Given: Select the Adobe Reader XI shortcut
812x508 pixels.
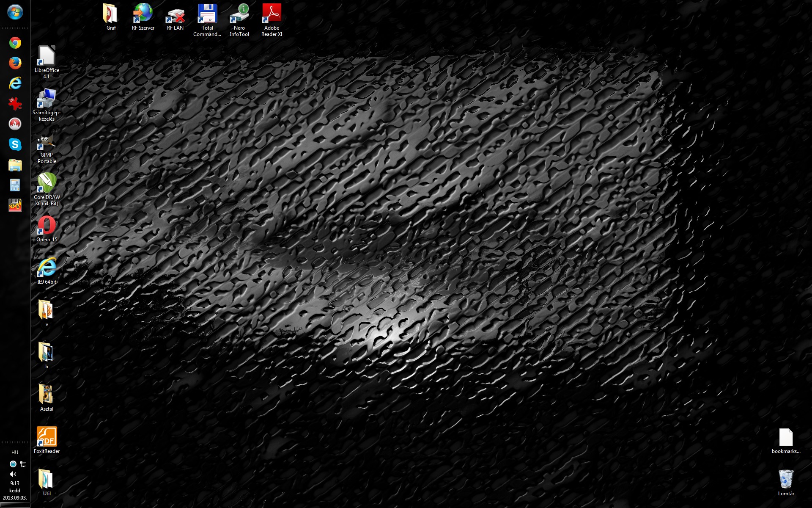Looking at the screenshot, I should coord(272,20).
